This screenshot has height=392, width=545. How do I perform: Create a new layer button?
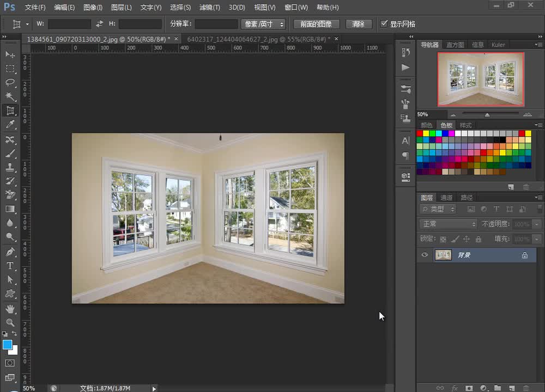512,388
